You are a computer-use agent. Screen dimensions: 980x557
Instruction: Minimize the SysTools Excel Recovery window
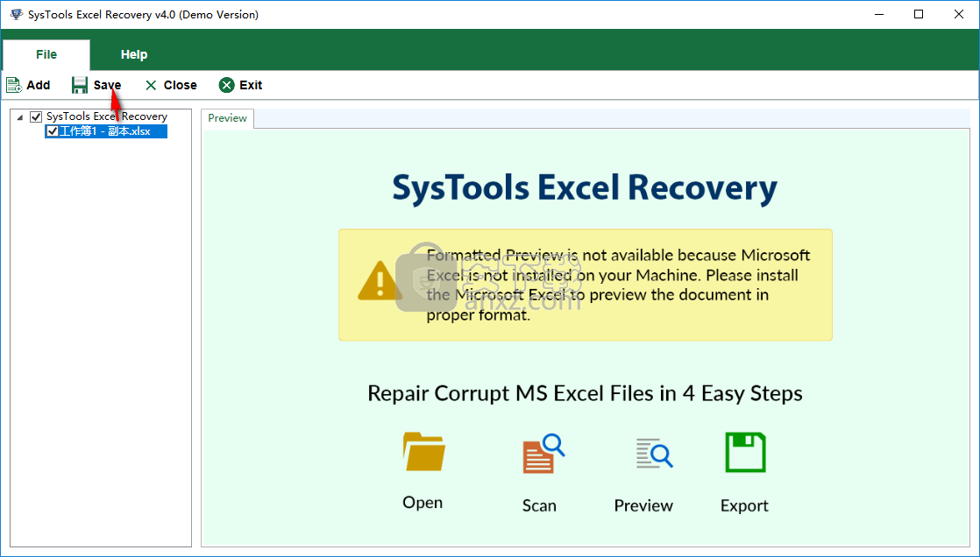click(x=878, y=14)
